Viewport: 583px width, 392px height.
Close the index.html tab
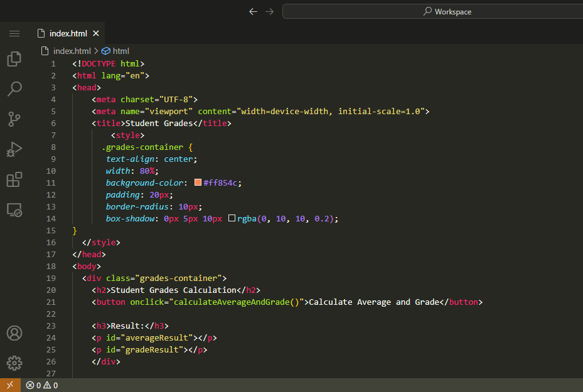(x=96, y=33)
